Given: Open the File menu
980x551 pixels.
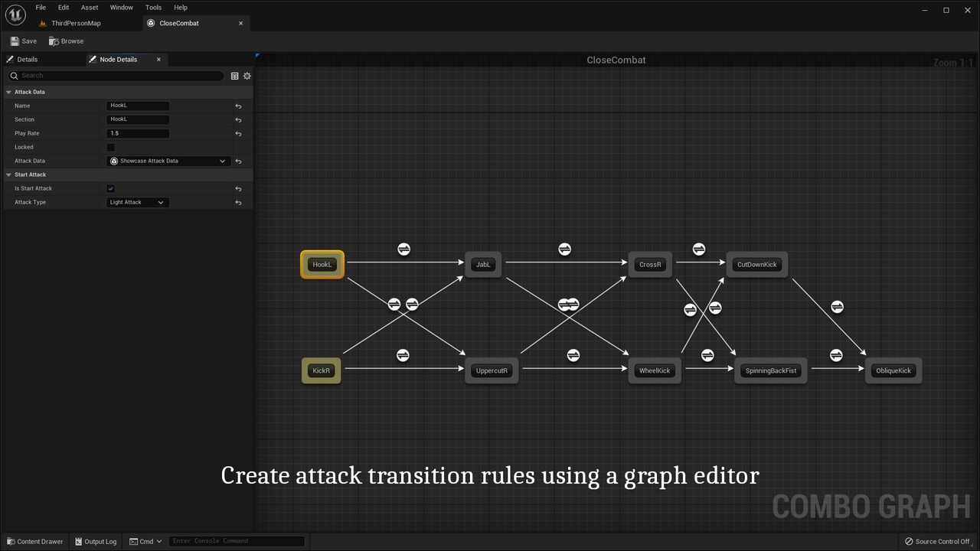Looking at the screenshot, I should [41, 8].
